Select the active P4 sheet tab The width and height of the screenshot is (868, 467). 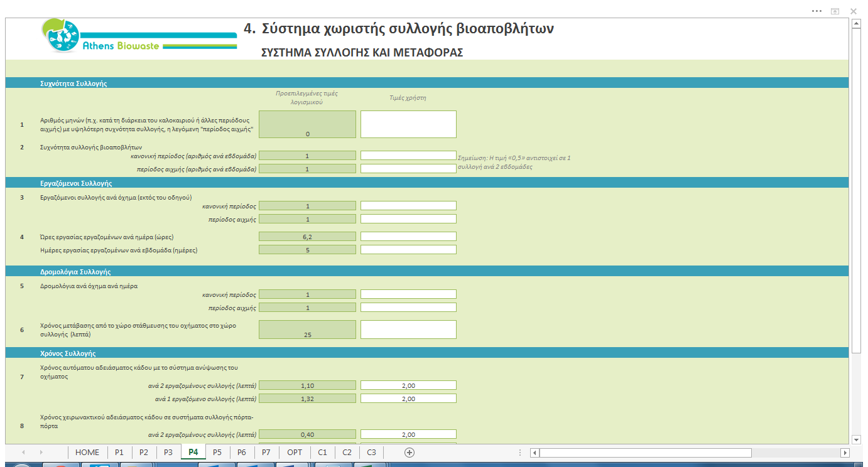(x=193, y=452)
